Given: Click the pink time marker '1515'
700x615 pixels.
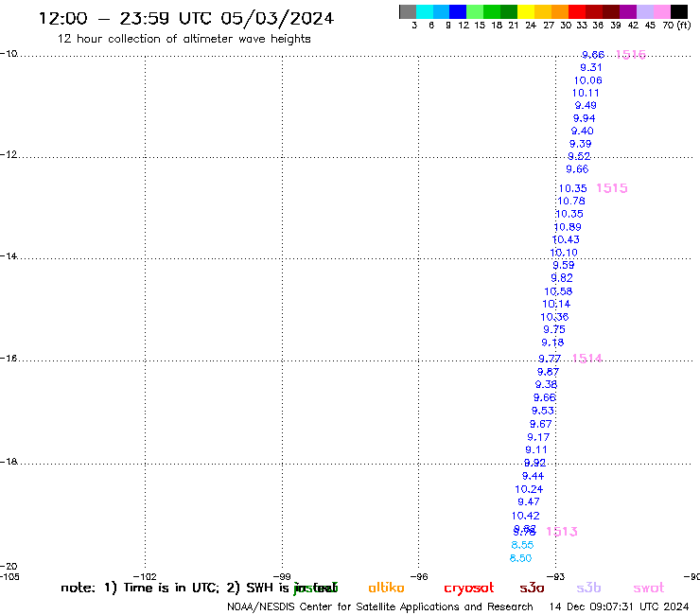Looking at the screenshot, I should [612, 188].
